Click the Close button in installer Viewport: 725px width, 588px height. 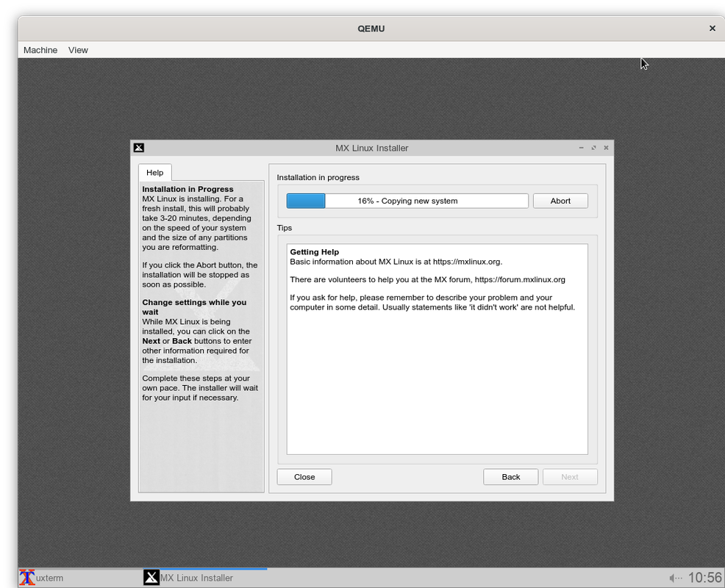(304, 477)
